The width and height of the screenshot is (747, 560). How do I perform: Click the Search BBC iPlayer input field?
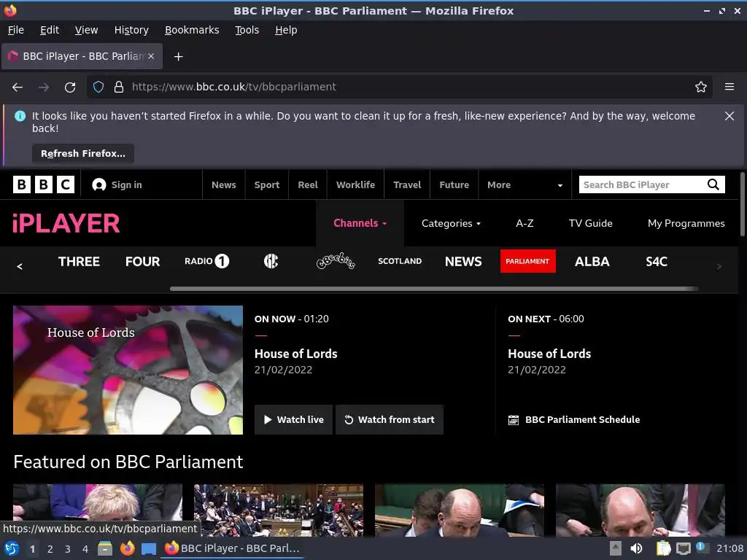point(643,184)
